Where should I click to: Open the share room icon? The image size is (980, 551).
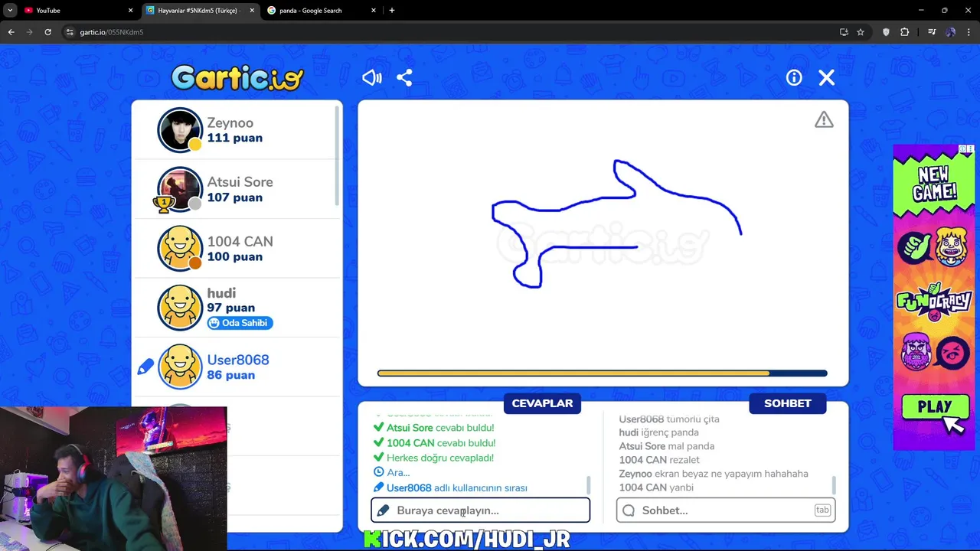click(404, 77)
